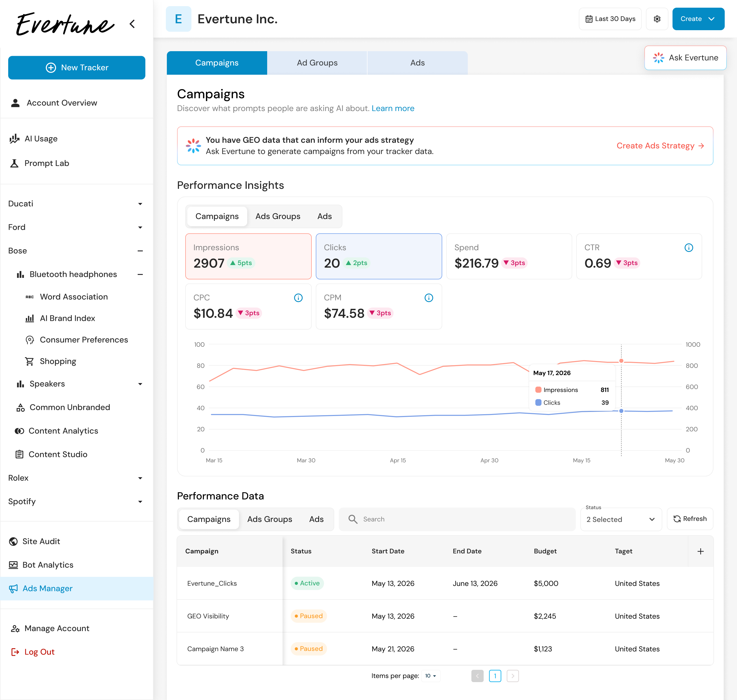
Task: Open the Create dropdown button
Action: pyautogui.click(x=698, y=19)
